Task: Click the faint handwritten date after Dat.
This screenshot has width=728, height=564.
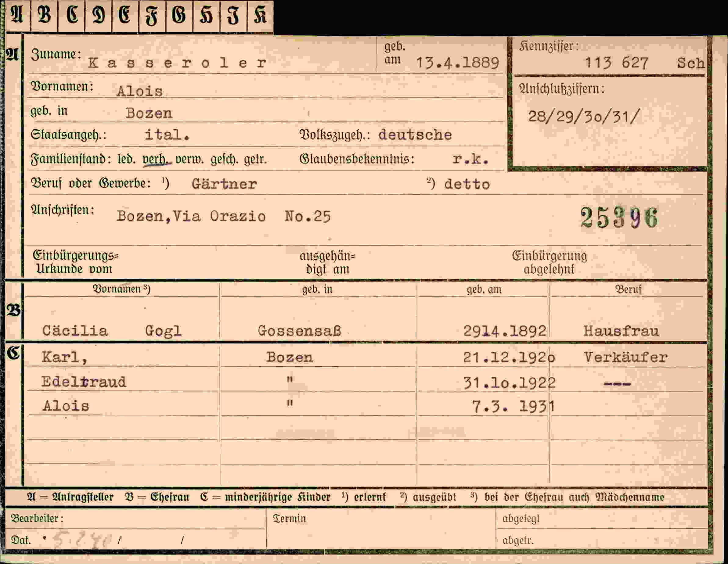Action: coord(82,540)
